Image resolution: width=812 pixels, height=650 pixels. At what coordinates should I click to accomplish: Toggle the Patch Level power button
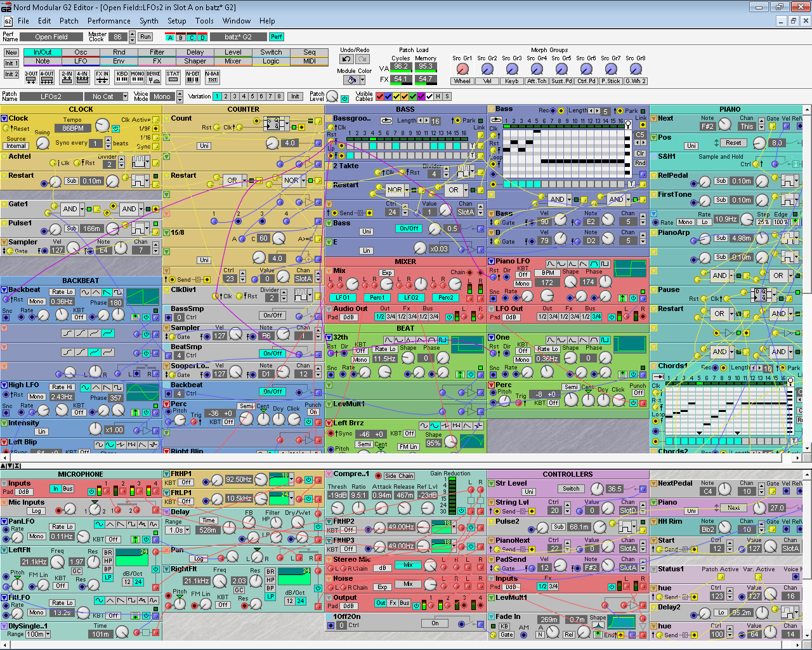click(344, 99)
